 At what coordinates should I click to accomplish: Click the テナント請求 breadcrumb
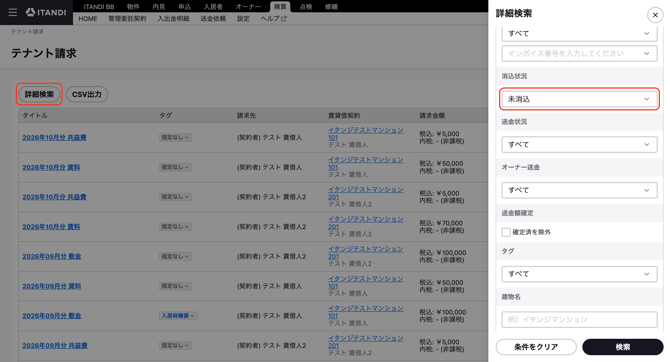(x=27, y=32)
